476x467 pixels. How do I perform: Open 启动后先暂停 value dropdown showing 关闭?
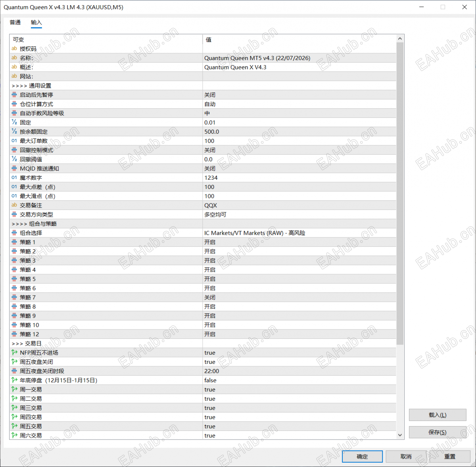299,95
